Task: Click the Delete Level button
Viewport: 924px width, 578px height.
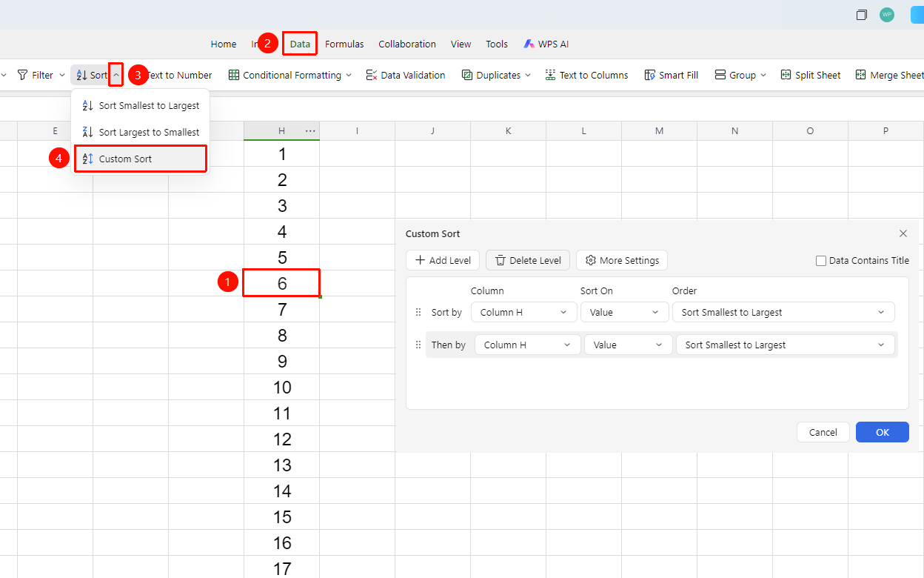Action: tap(528, 260)
